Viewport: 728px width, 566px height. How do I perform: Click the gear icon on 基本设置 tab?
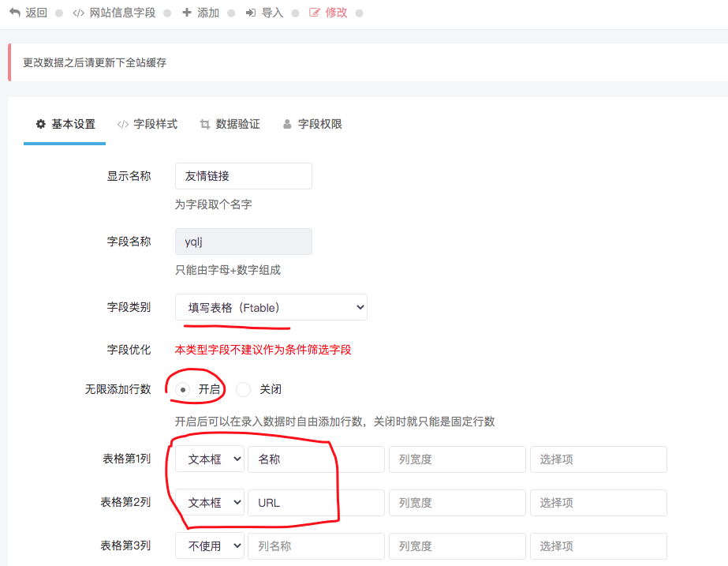[41, 124]
